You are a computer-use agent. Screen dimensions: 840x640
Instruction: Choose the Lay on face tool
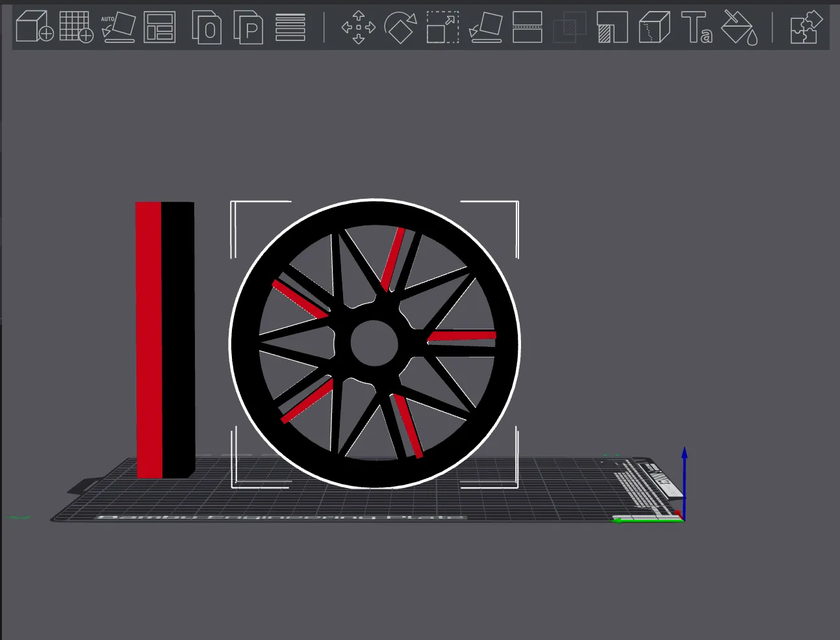[x=485, y=27]
